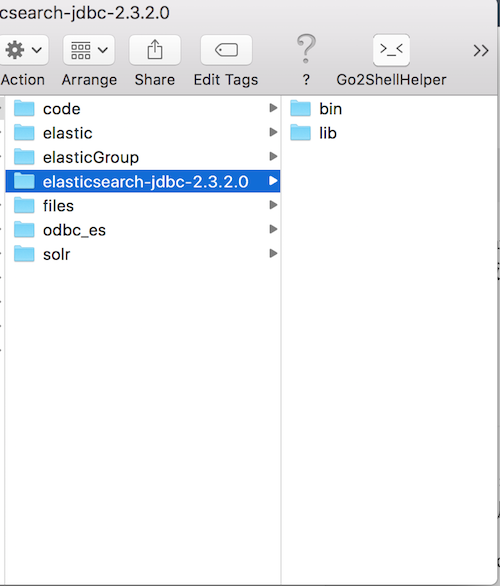Click the question mark toolbar icon

coord(306,49)
